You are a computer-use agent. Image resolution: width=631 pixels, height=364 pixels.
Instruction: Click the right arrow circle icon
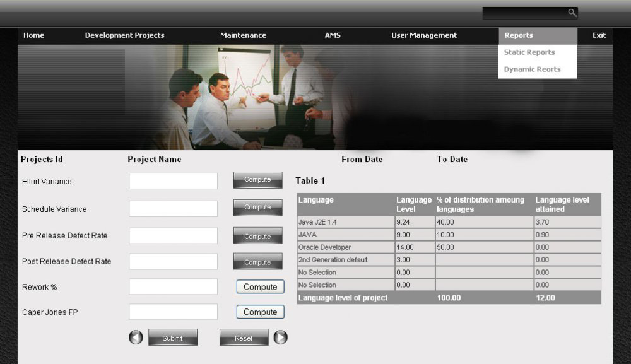(x=280, y=338)
